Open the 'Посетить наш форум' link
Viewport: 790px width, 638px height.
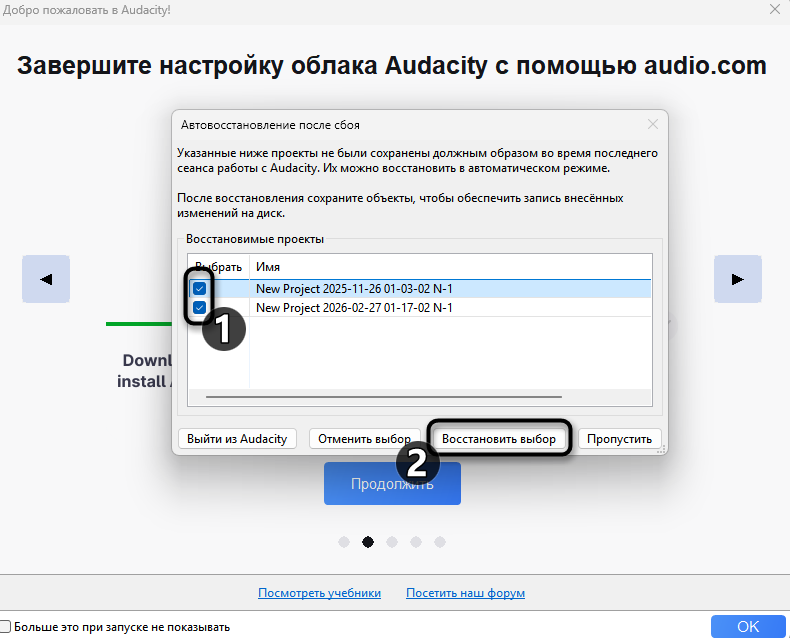coord(466,593)
